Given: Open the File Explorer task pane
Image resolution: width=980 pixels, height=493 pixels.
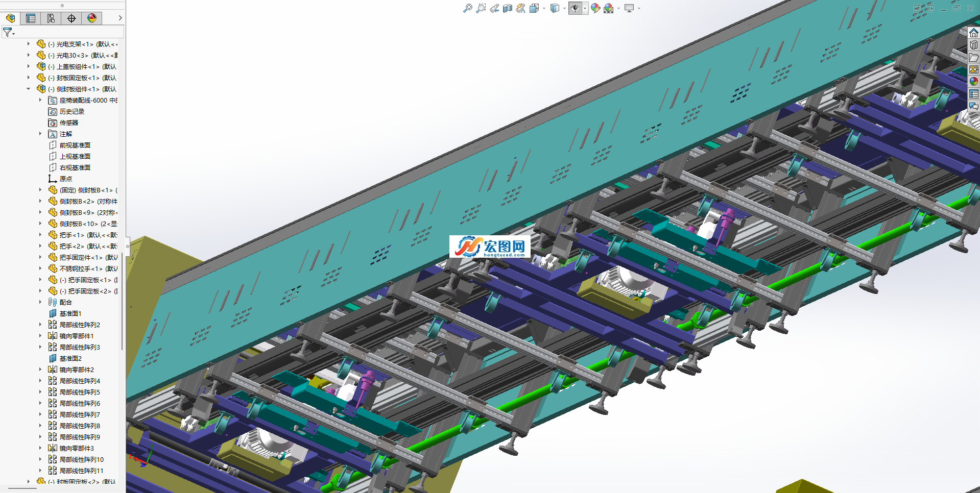Looking at the screenshot, I should (x=974, y=57).
